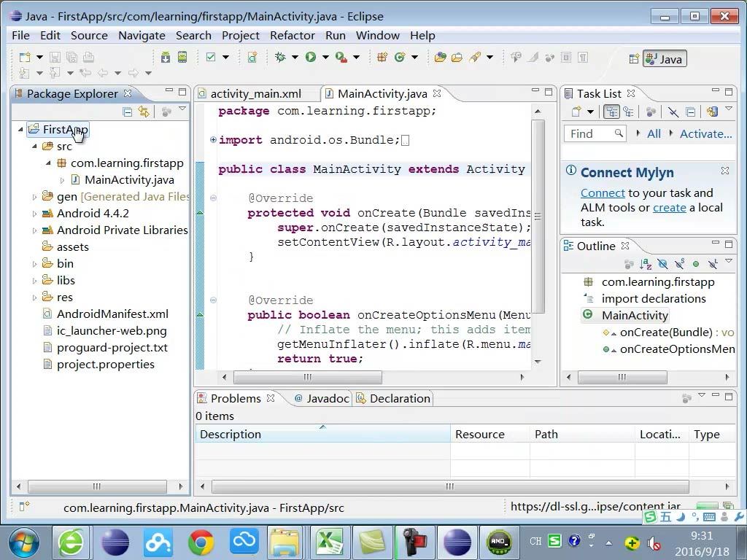Click the Open Task folder icon
The height and width of the screenshot is (560, 747).
pos(457,58)
